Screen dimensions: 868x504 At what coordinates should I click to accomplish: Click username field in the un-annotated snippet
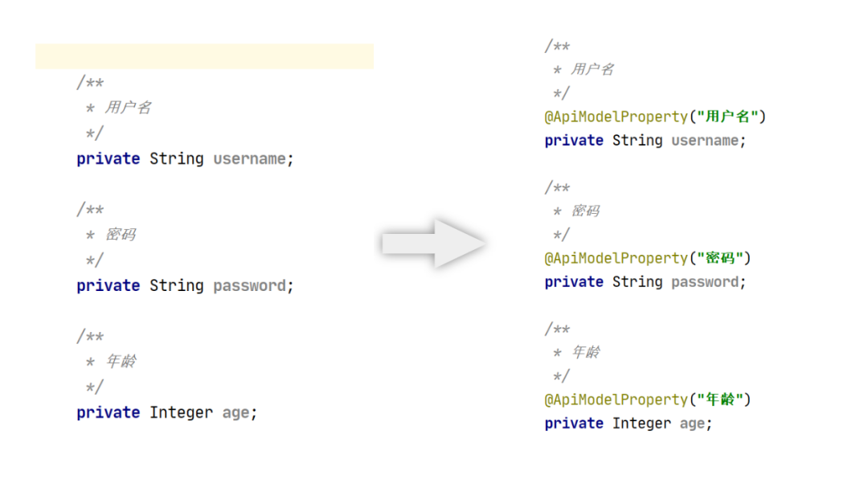(x=249, y=159)
